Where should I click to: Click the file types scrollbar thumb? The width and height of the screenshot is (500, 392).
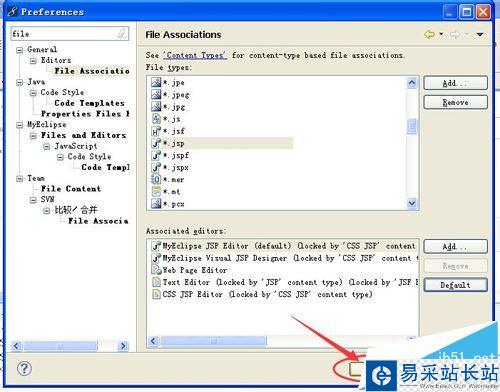[x=412, y=127]
